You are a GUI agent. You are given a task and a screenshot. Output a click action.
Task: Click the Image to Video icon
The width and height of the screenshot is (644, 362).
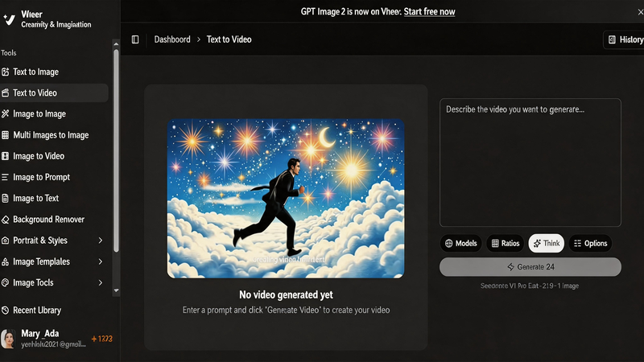tap(6, 156)
